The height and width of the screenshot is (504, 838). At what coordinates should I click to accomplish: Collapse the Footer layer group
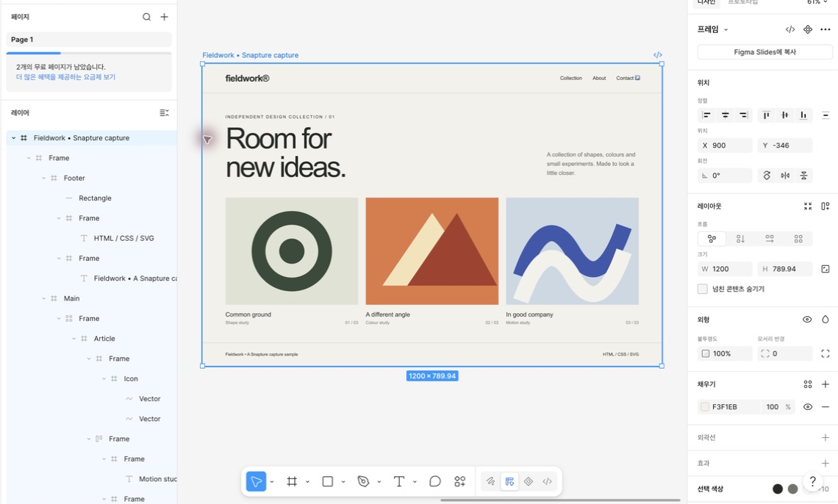click(44, 178)
